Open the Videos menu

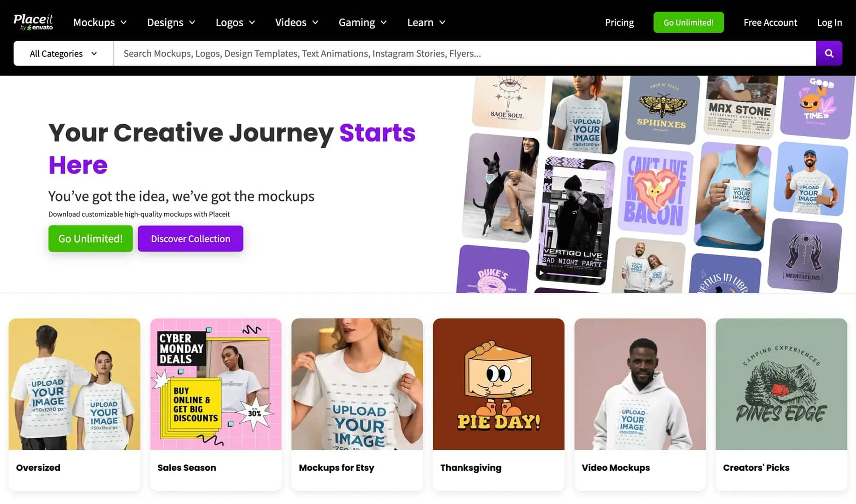(x=297, y=22)
